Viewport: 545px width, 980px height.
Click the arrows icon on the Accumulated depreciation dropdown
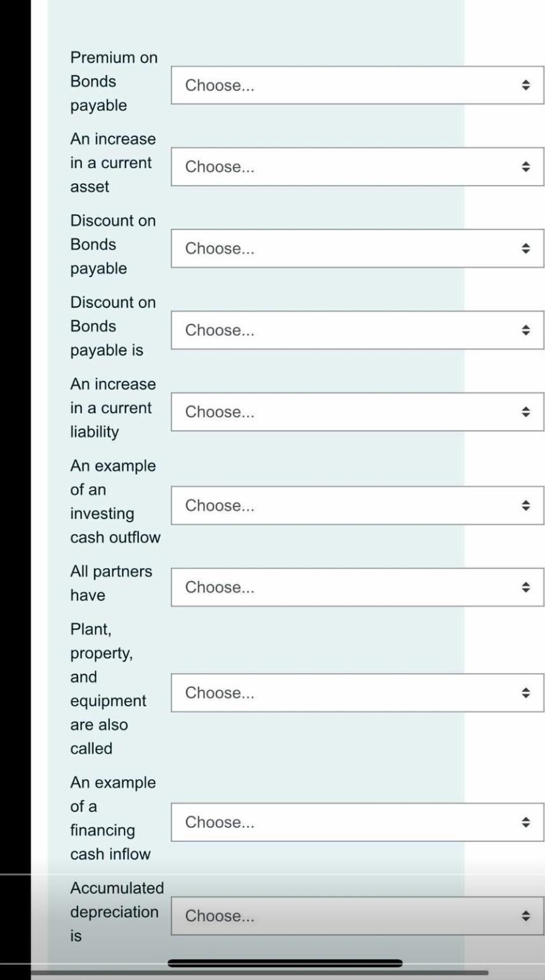526,915
